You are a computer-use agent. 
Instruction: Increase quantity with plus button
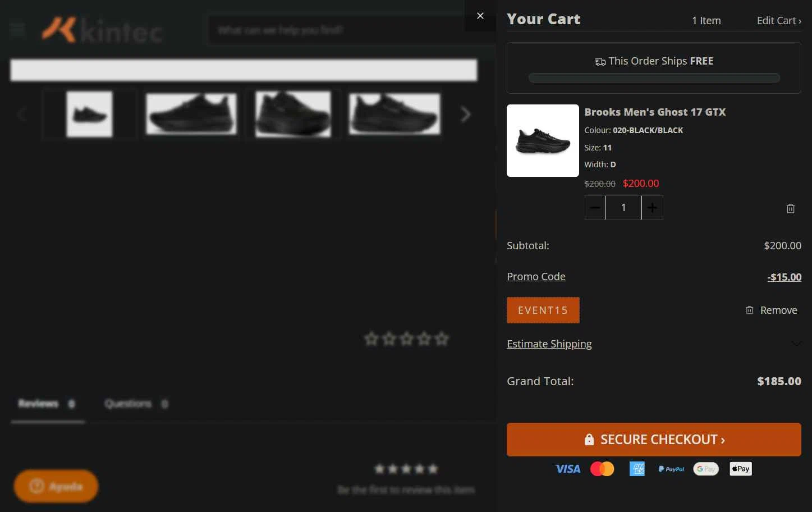(x=652, y=208)
